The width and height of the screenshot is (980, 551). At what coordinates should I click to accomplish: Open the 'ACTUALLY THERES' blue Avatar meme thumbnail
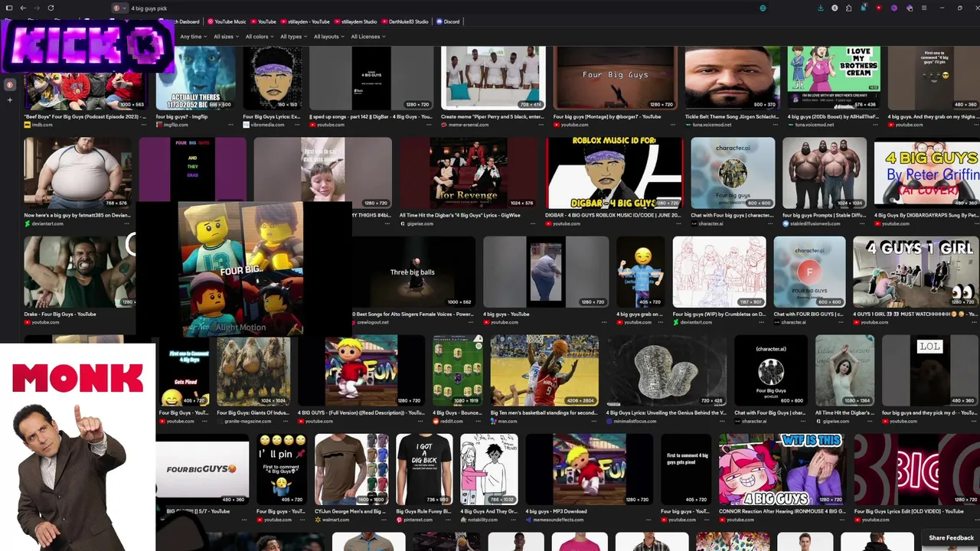[x=196, y=78]
